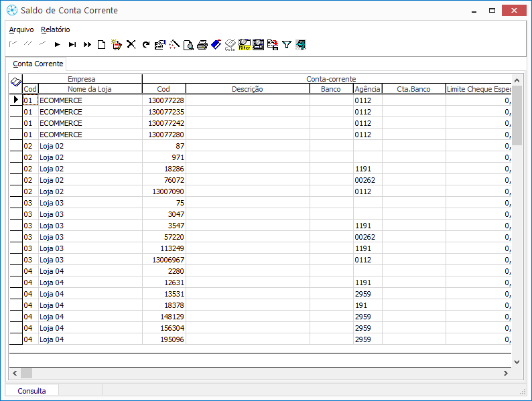Click the printer icon

[202, 45]
